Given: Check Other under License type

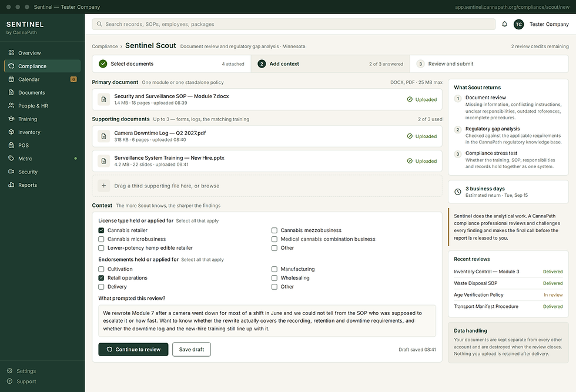Looking at the screenshot, I should coord(274,248).
